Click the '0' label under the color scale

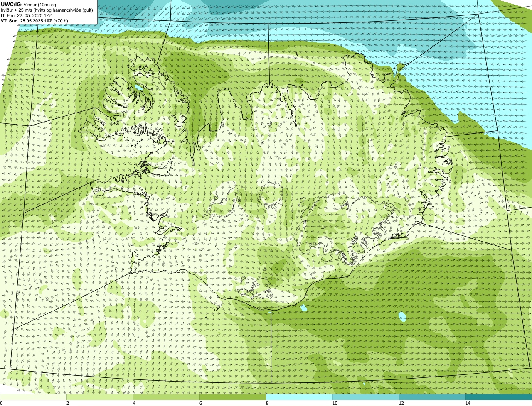point(2,403)
